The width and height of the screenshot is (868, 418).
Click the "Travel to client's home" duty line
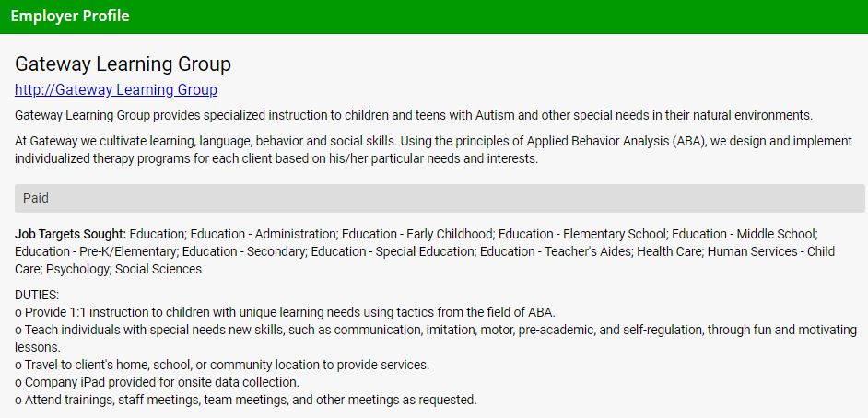coord(222,365)
